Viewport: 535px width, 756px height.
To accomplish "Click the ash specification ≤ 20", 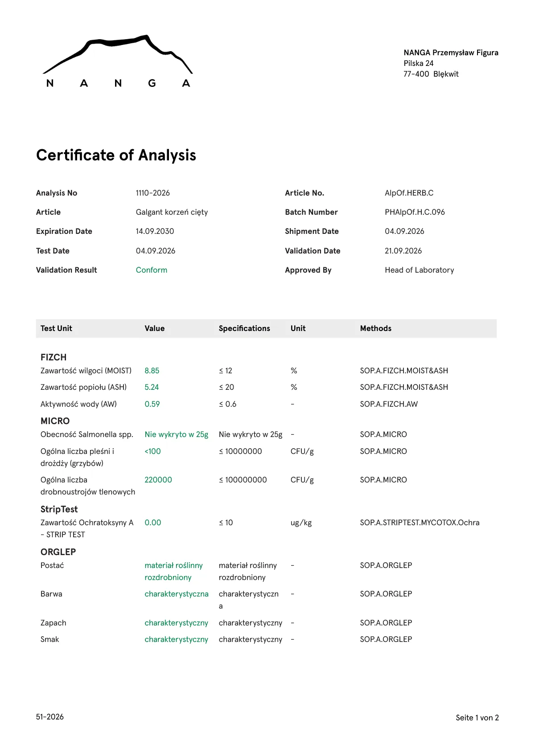I will tap(226, 387).
